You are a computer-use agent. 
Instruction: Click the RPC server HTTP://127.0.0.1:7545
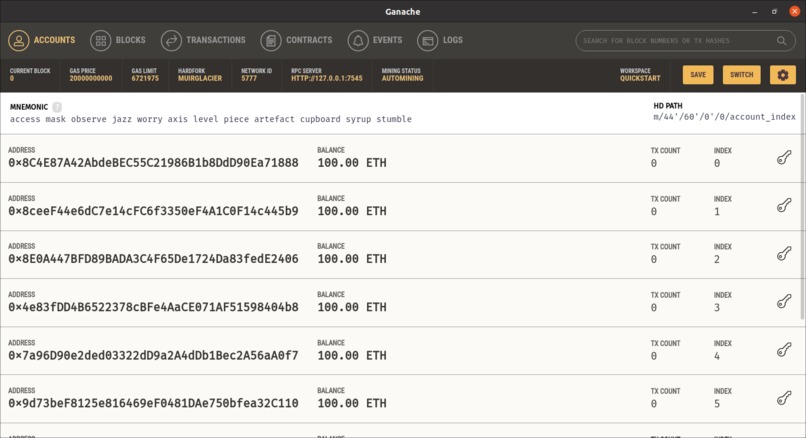[x=327, y=79]
